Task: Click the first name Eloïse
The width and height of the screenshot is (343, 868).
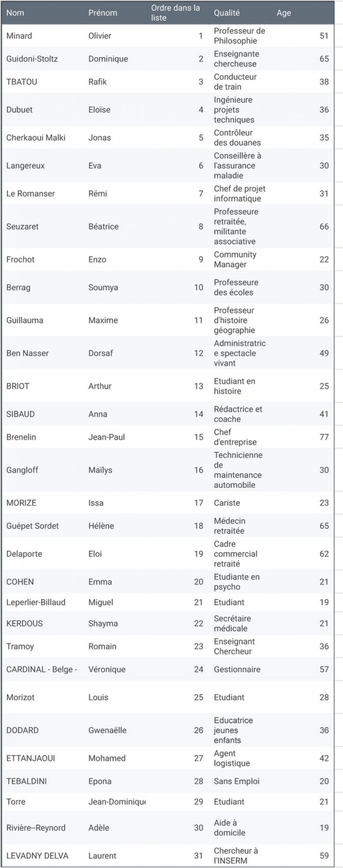Action: click(x=99, y=109)
